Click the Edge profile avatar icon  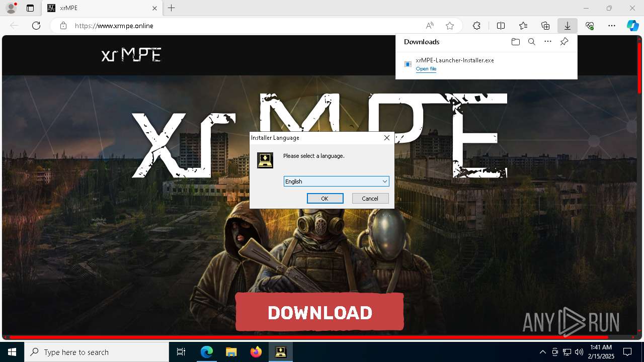coord(11,8)
